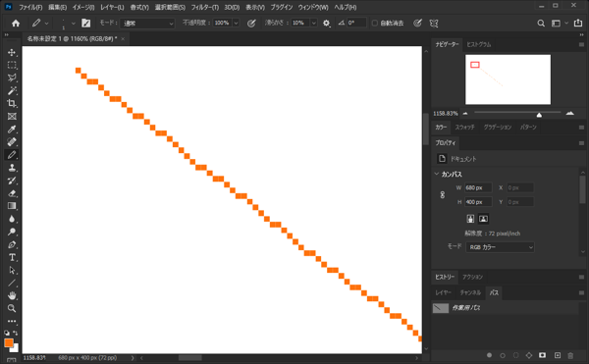The image size is (589, 364).
Task: Click the search magnifier in options bar
Action: point(541,24)
